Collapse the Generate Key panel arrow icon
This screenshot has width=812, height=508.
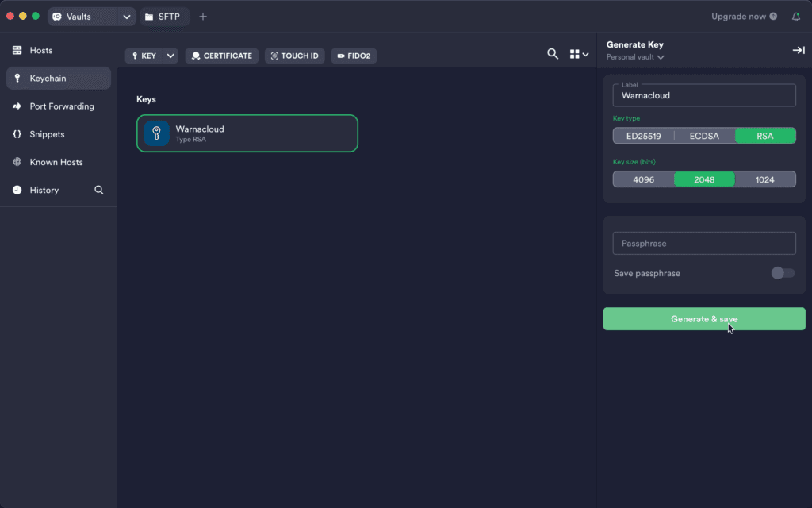[798, 50]
